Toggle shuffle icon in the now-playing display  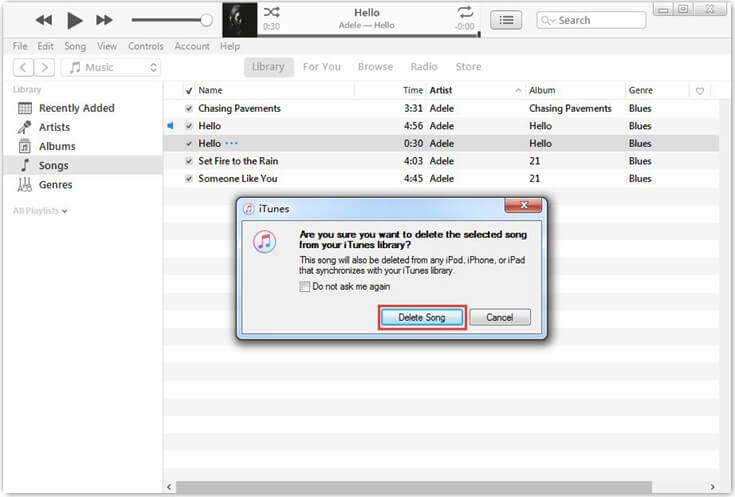tap(271, 12)
